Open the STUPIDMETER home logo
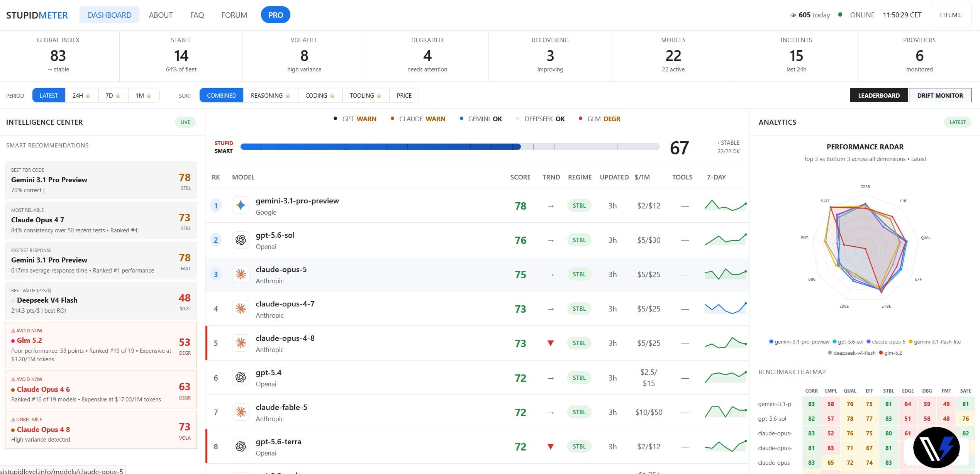 [x=37, y=15]
